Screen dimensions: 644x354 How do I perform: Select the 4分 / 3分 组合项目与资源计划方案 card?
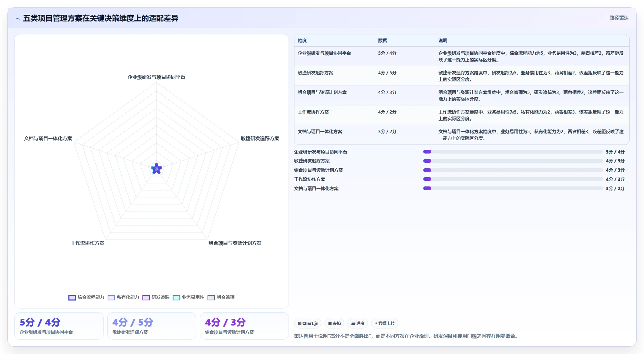click(x=244, y=326)
